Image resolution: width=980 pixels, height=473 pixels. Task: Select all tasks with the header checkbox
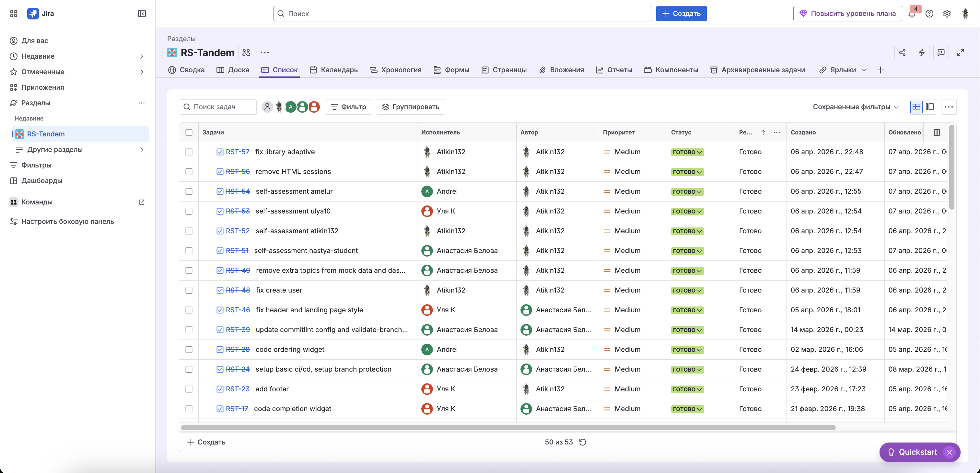click(189, 132)
